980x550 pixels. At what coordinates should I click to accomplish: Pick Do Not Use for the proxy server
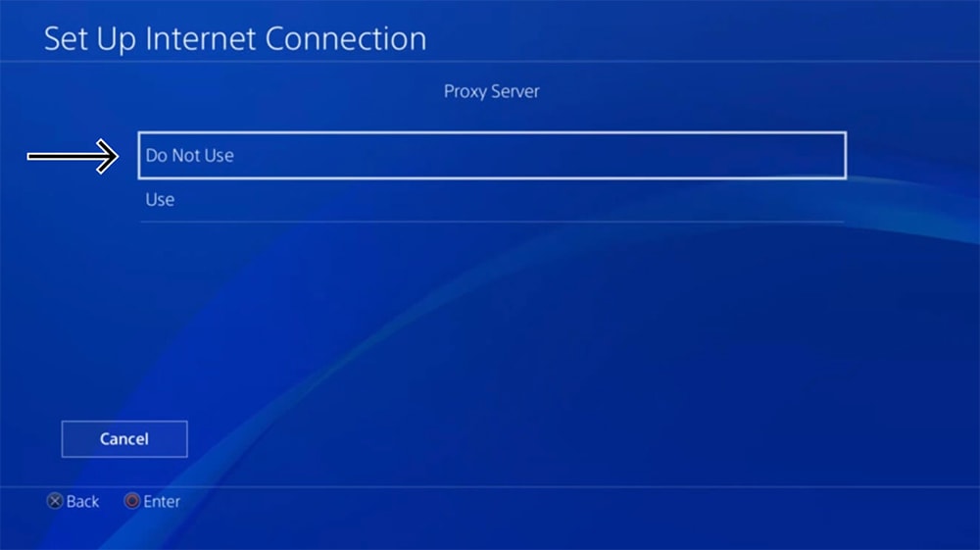(492, 156)
